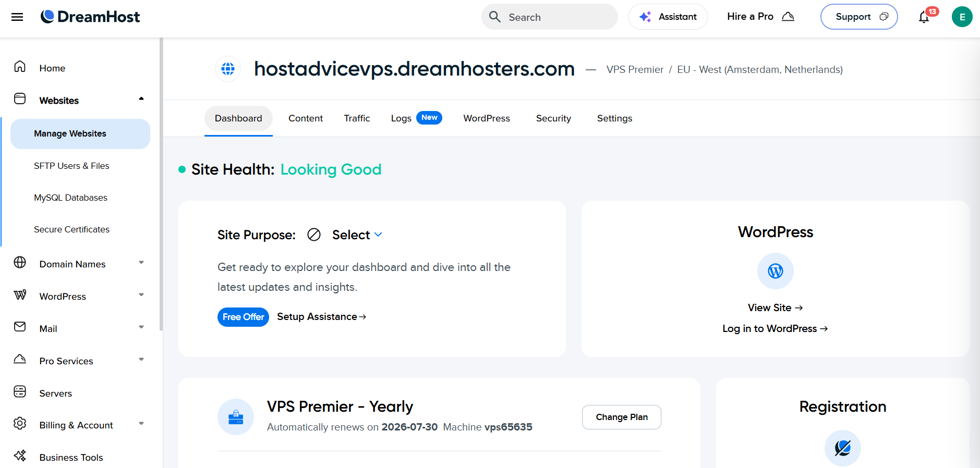Image resolution: width=980 pixels, height=468 pixels.
Task: Click the Free Offer badge
Action: [x=243, y=317]
